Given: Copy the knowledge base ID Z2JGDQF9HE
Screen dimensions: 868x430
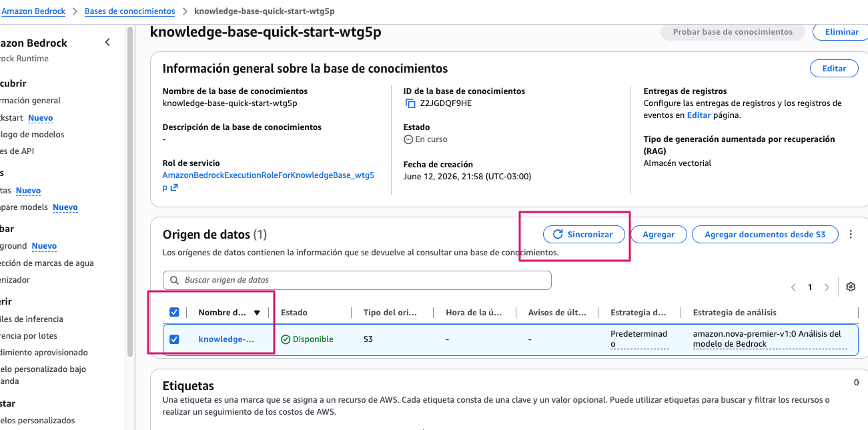Looking at the screenshot, I should coord(410,103).
